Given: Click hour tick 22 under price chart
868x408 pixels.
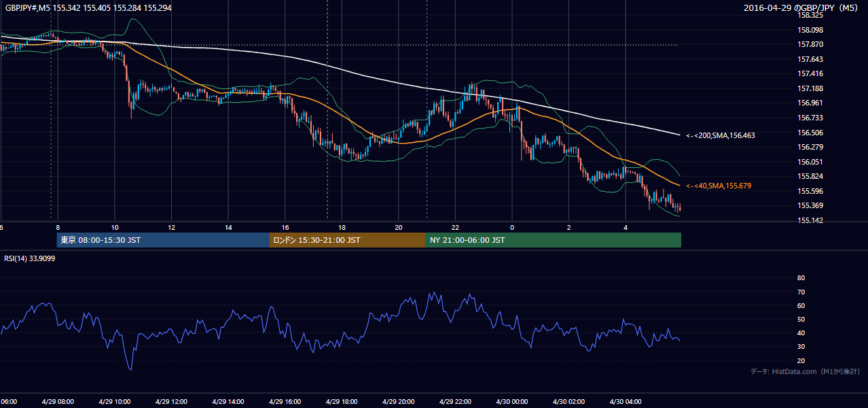Looking at the screenshot, I should point(455,227).
